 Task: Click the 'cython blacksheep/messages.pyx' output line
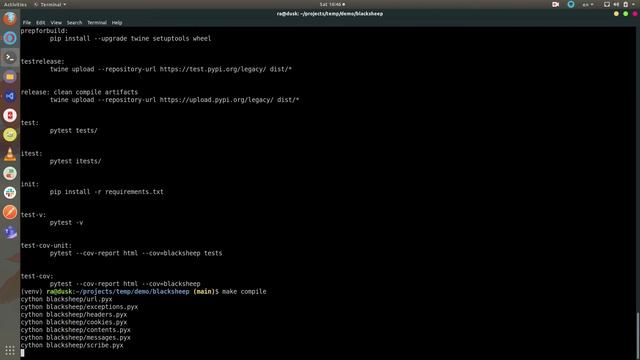click(x=76, y=338)
